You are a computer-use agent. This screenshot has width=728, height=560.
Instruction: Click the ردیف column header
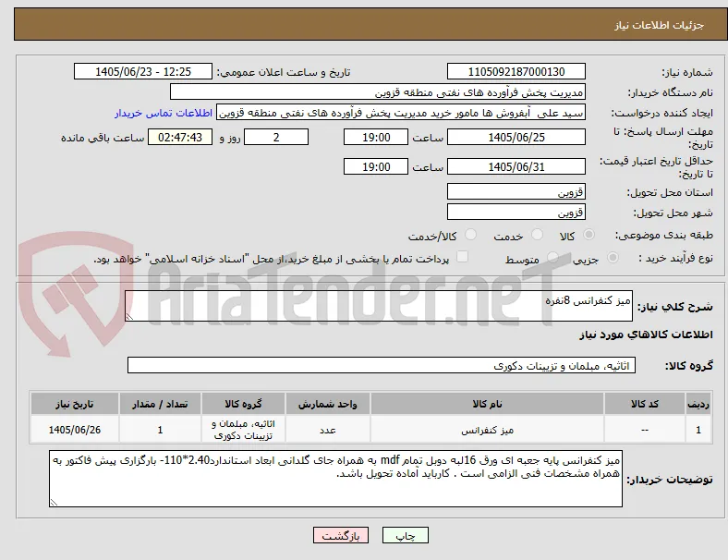tap(698, 404)
